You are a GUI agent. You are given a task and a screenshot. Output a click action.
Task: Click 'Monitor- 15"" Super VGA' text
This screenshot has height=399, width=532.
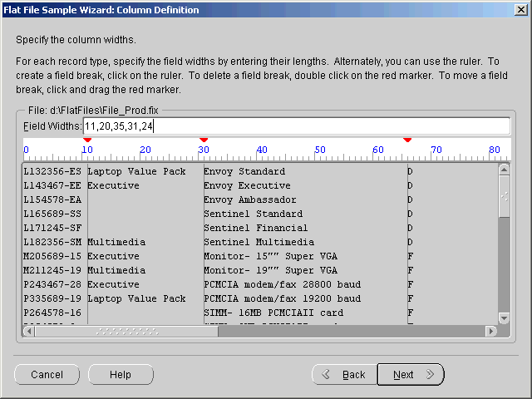(271, 257)
